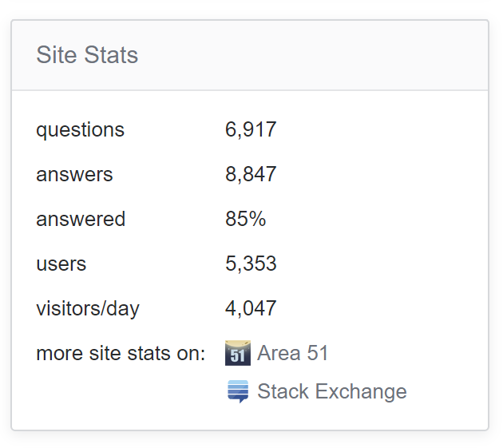Screen dimensions: 503x448
Task: Click the visitors/day label
Action: tap(88, 308)
